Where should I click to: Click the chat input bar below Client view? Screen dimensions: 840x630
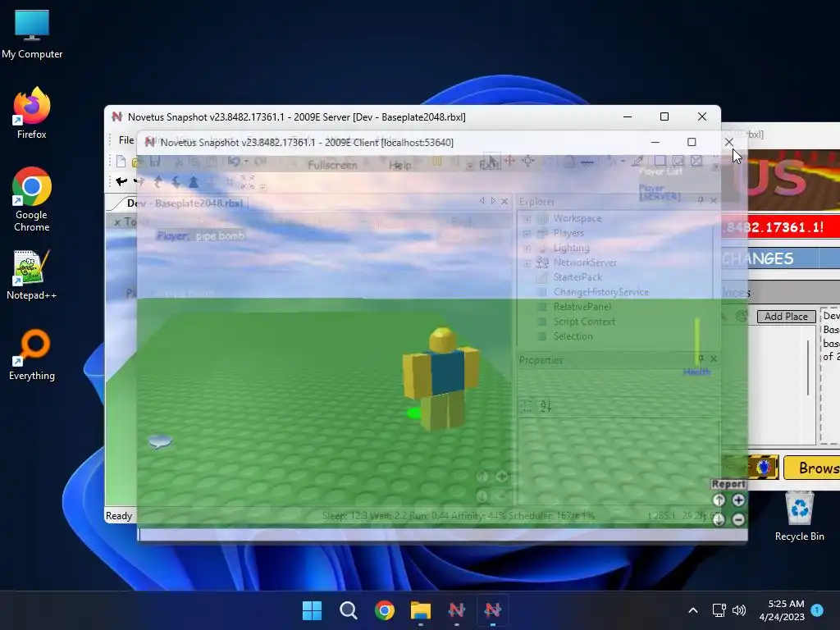click(442, 534)
